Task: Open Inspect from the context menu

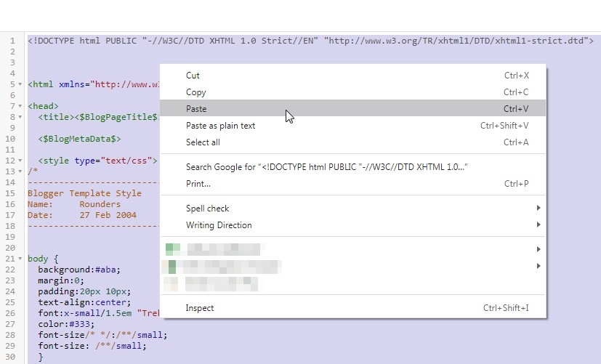Action: 200,308
